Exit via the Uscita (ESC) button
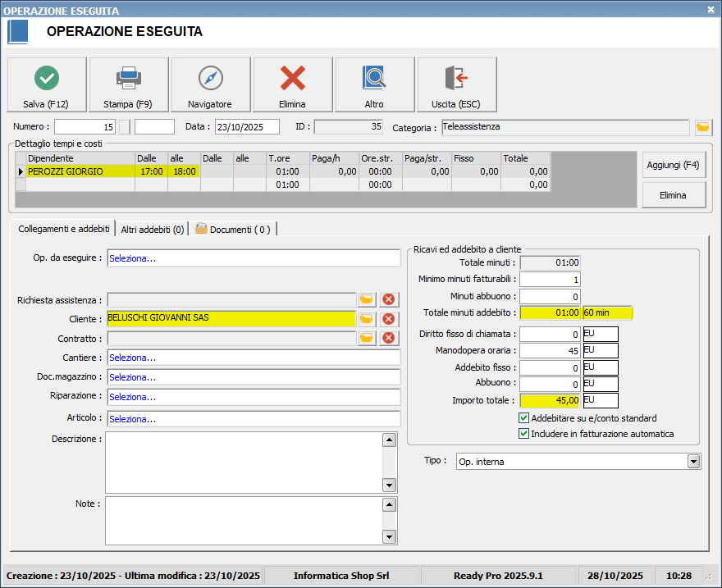The height and width of the screenshot is (588, 722). [x=457, y=84]
